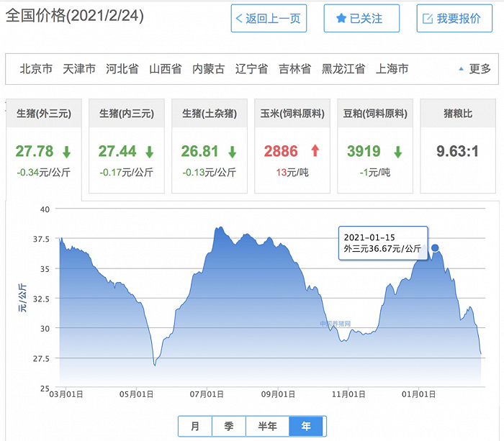This screenshot has height=441, width=504.
Task: Click the 元/公斤 y-axis title
Action: (x=22, y=298)
